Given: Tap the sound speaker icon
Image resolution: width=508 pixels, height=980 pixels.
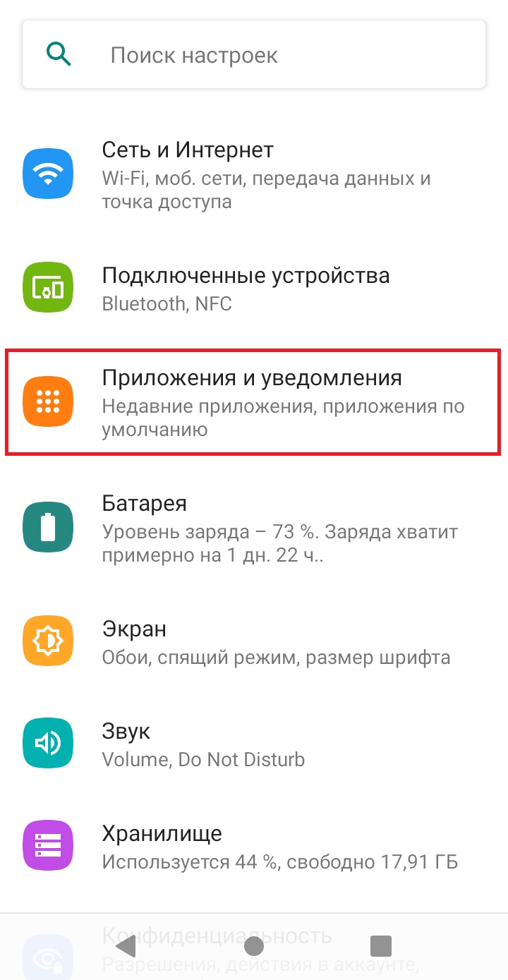Looking at the screenshot, I should click(x=48, y=743).
